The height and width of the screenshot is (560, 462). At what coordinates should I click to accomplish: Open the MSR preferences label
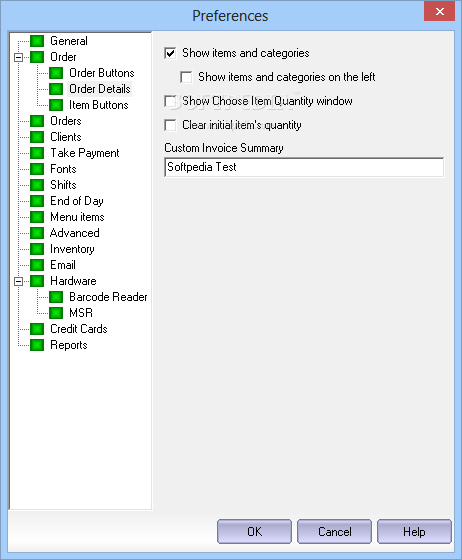click(81, 313)
